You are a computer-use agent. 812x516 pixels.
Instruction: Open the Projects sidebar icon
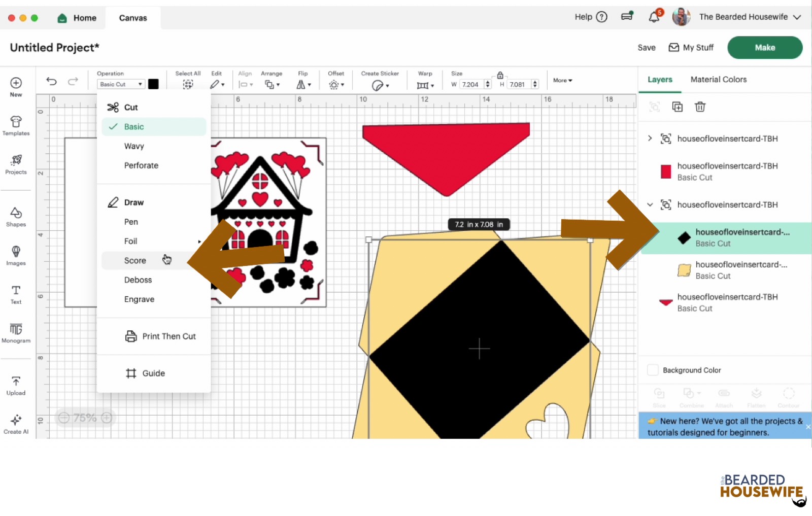(16, 164)
